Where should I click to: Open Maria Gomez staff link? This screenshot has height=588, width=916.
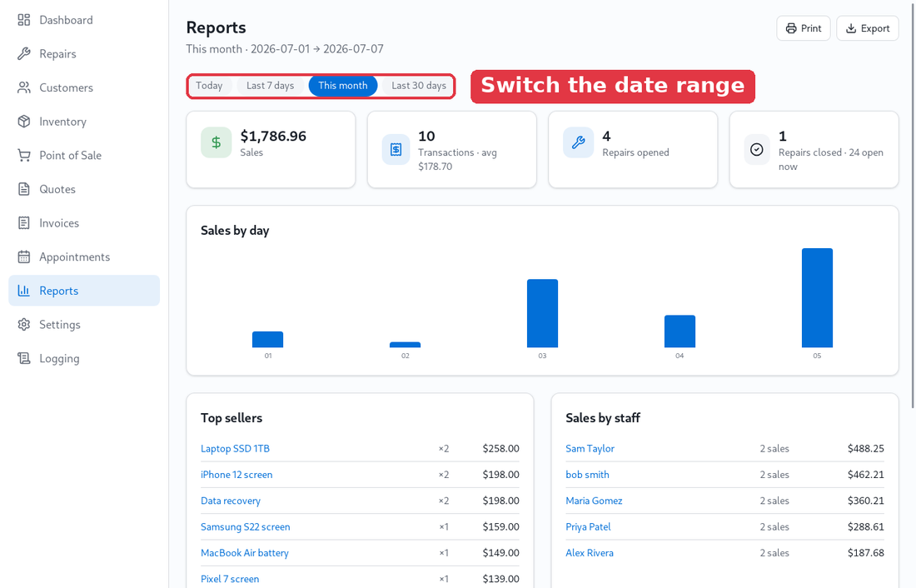click(x=594, y=501)
